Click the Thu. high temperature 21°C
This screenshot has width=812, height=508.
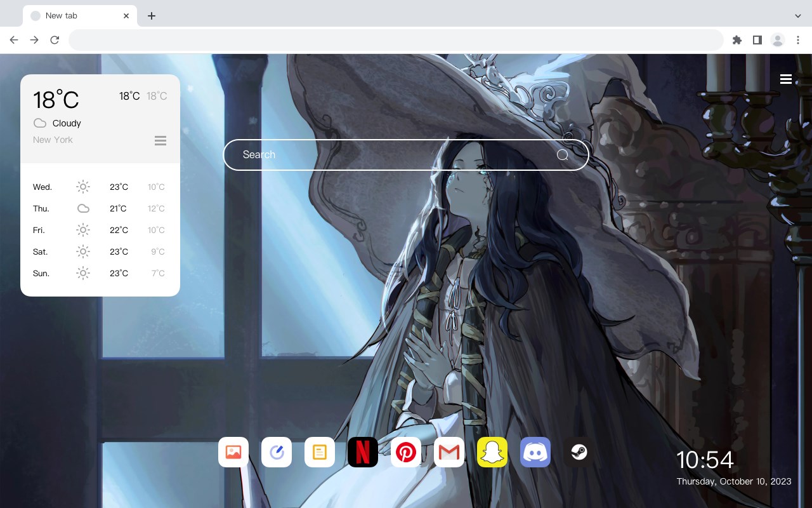pyautogui.click(x=118, y=208)
